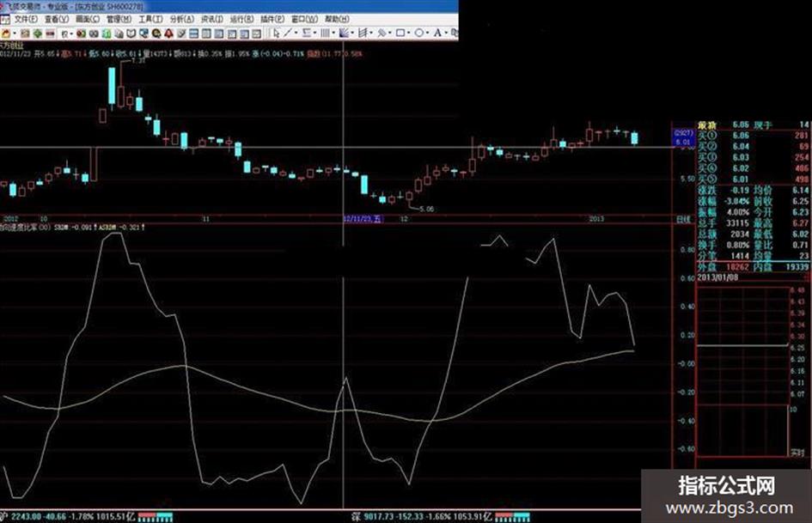
Task: Select the fan lines drawing tool
Action: pos(344,33)
